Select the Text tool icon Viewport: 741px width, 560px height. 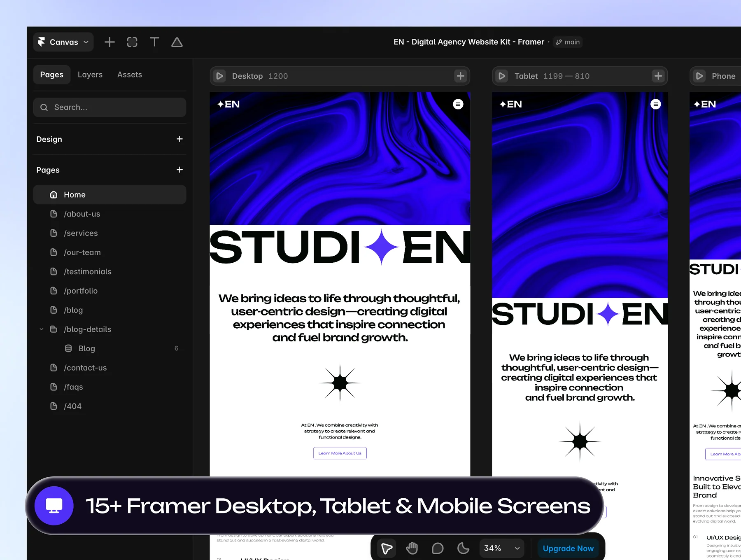[154, 42]
